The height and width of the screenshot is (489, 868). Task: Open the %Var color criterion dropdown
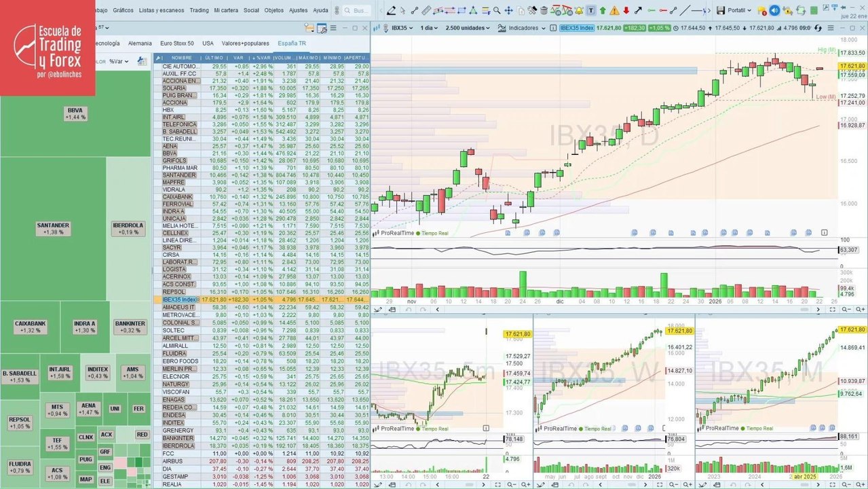click(x=119, y=61)
